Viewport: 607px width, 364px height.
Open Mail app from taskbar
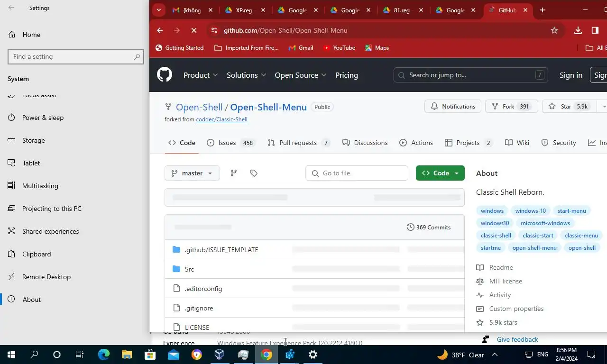173,355
